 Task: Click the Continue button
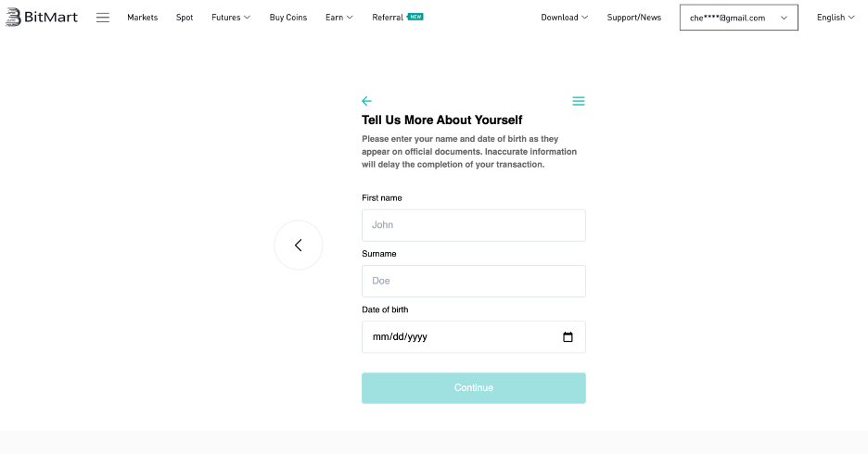tap(473, 387)
